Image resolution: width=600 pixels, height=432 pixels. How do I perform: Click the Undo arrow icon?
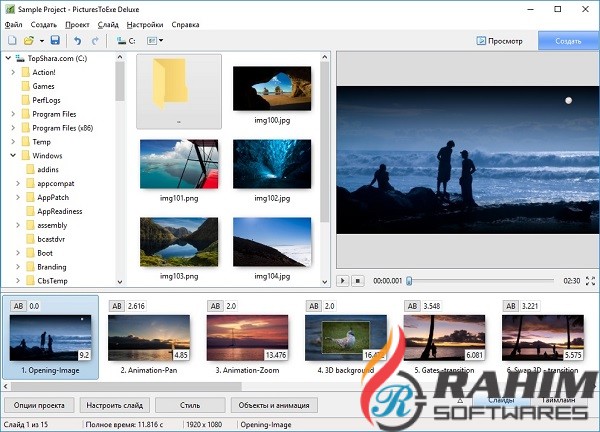coord(77,41)
